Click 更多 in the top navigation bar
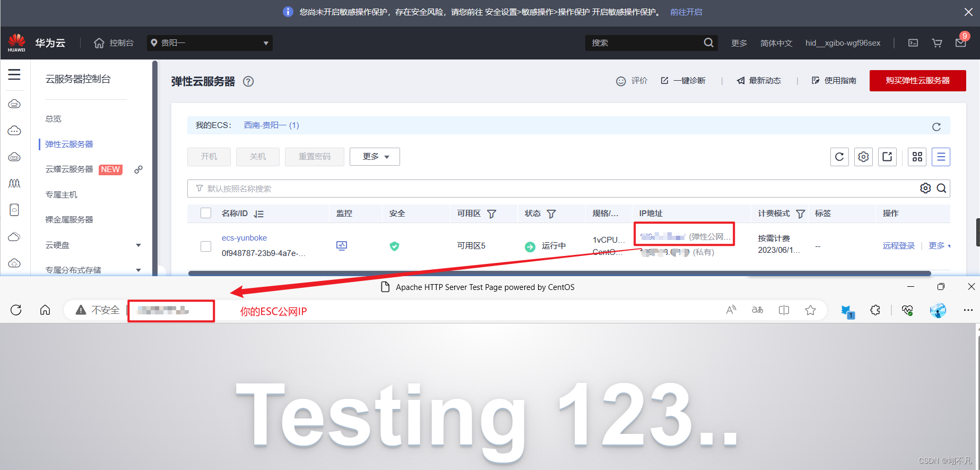 click(739, 43)
